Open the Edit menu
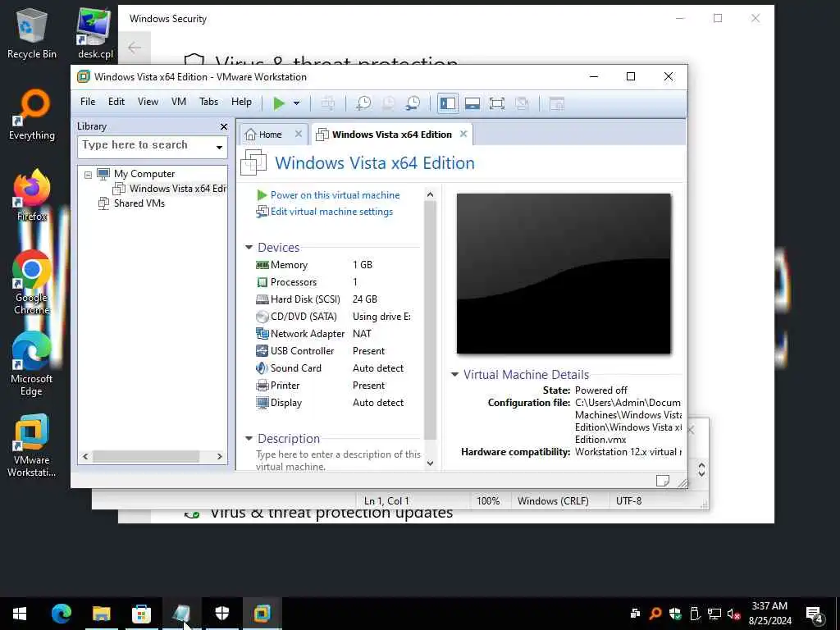The width and height of the screenshot is (840, 630). pos(116,102)
